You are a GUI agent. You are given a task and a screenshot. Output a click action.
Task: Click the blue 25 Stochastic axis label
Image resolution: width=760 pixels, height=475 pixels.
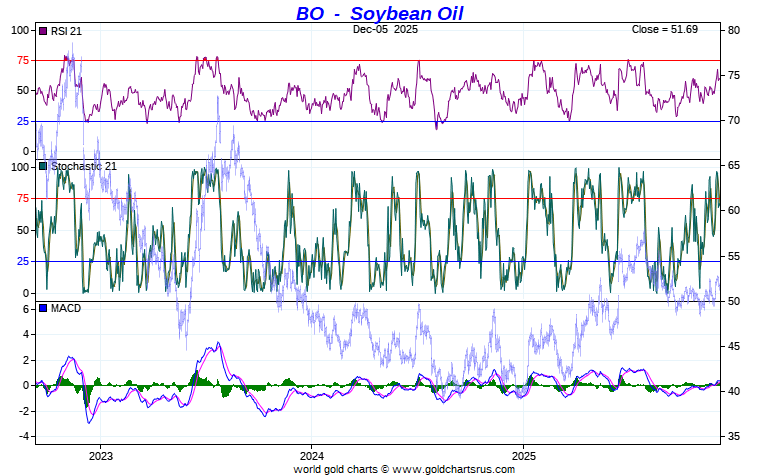pyautogui.click(x=23, y=261)
